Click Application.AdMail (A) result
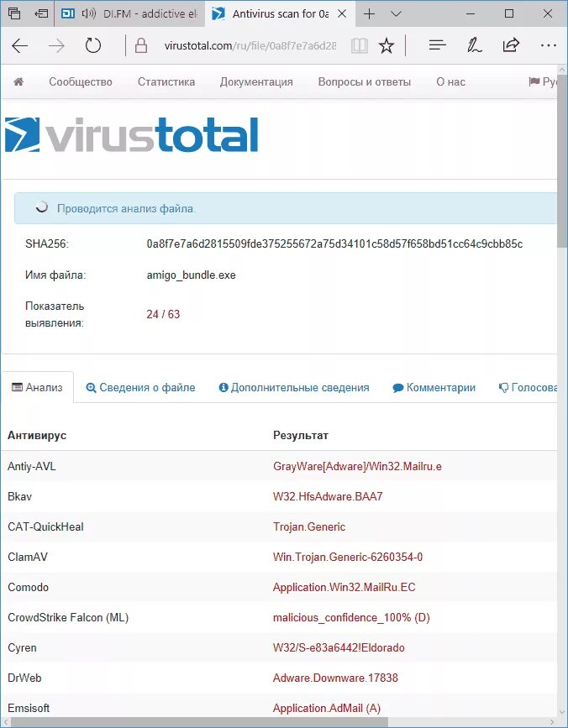Image resolution: width=568 pixels, height=728 pixels. [x=327, y=708]
